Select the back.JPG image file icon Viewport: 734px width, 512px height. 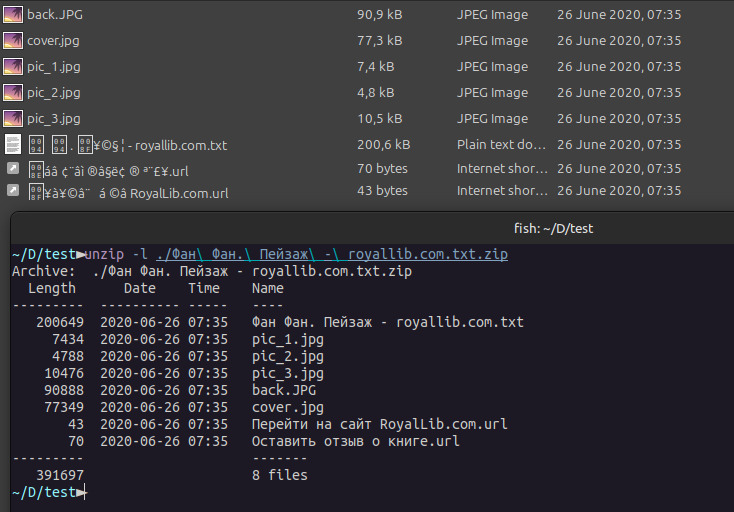pos(13,15)
